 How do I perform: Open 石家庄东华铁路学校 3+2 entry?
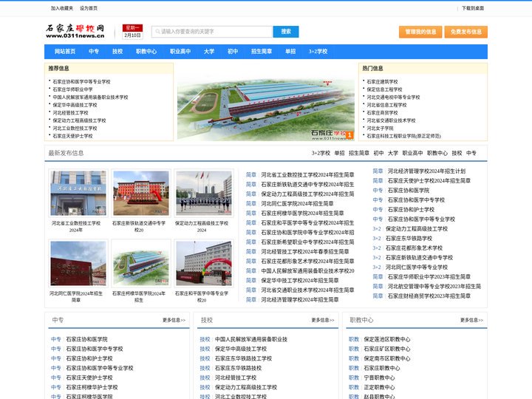(409, 239)
